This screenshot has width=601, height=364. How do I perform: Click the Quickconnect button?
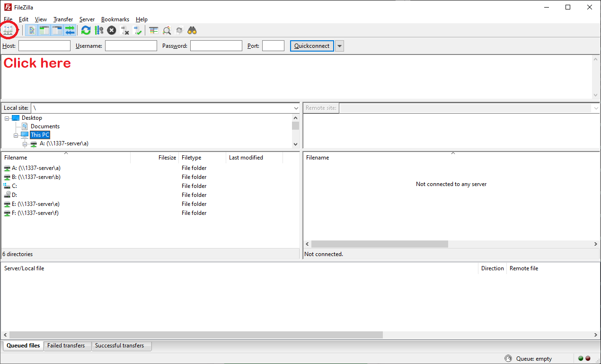312,46
